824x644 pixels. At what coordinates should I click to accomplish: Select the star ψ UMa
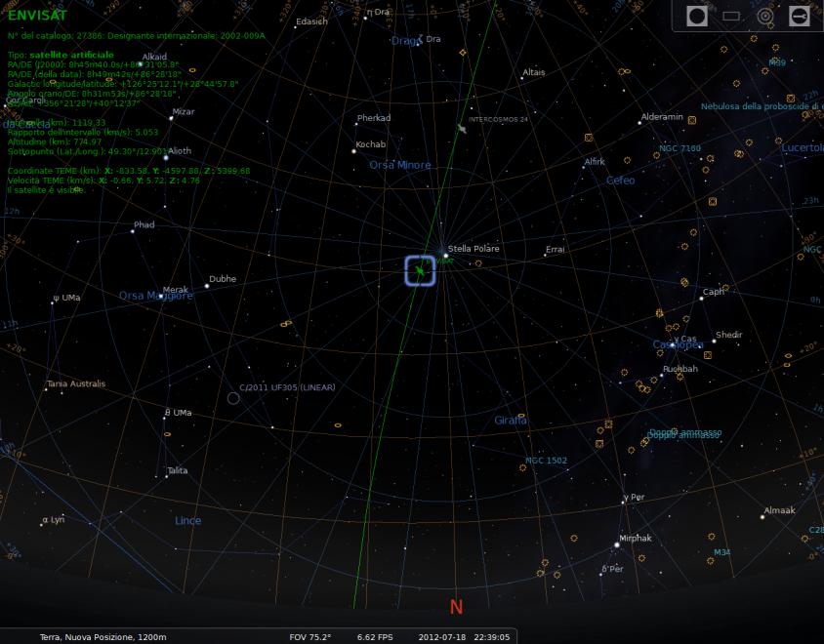click(x=53, y=303)
